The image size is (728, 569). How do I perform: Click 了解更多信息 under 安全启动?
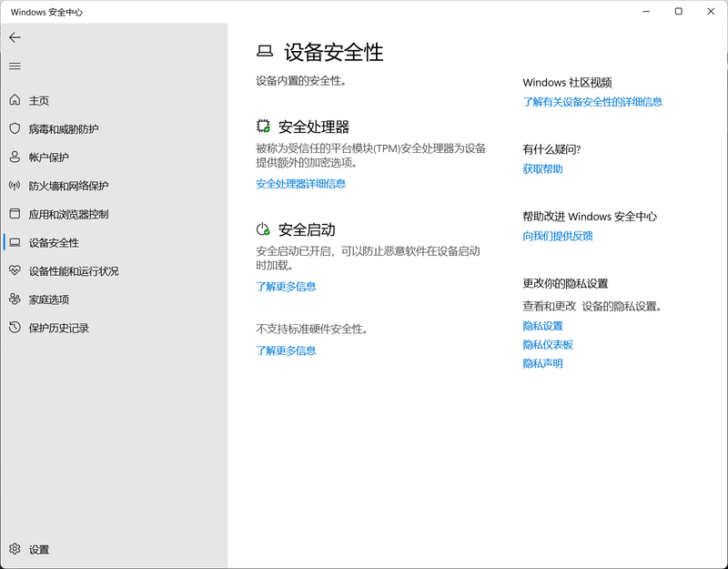click(x=286, y=286)
